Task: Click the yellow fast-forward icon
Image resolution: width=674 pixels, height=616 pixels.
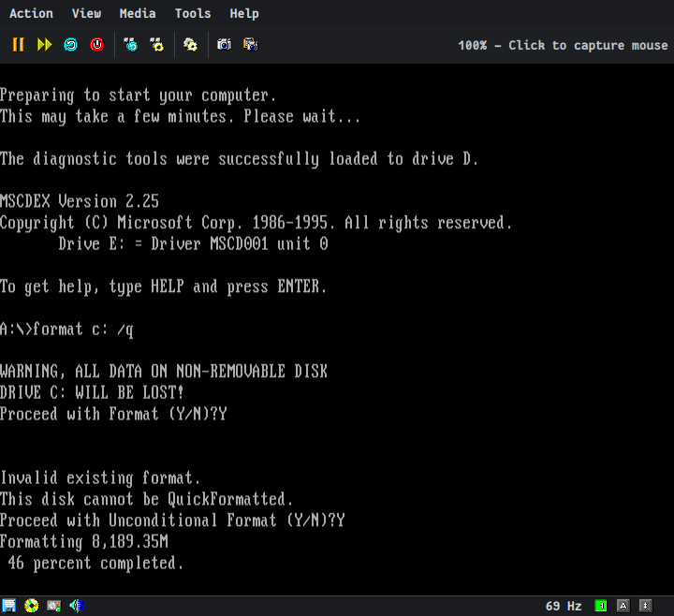Action: pyautogui.click(x=44, y=45)
